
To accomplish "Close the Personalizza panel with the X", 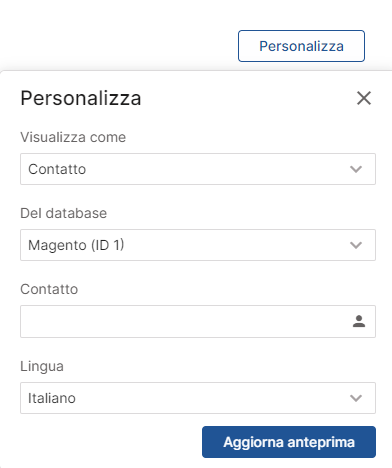I will [364, 98].
